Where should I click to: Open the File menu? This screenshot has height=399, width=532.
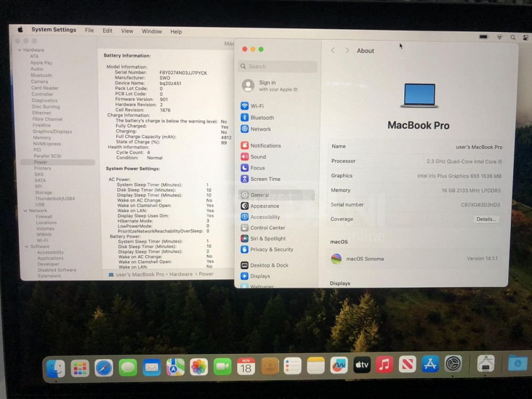[x=89, y=31]
